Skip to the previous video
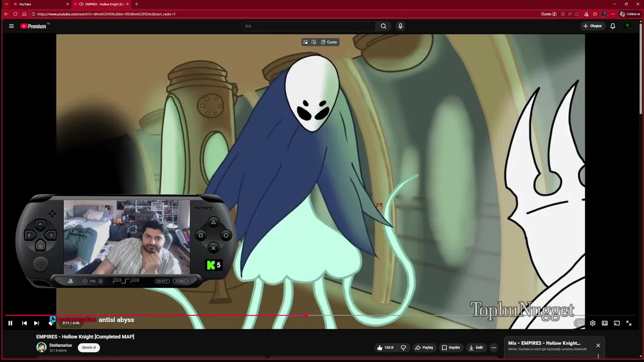The width and height of the screenshot is (644, 362). (x=24, y=323)
